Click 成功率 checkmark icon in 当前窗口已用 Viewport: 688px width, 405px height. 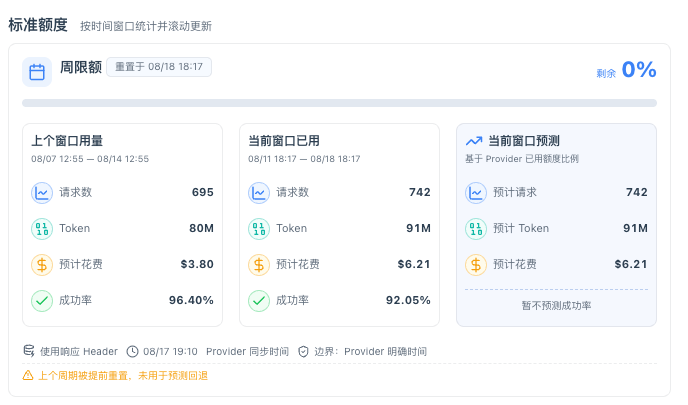[x=259, y=301]
